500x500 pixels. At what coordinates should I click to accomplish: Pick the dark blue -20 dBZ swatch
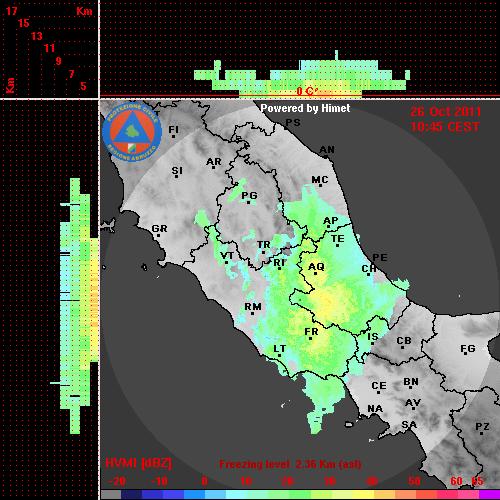point(131,495)
